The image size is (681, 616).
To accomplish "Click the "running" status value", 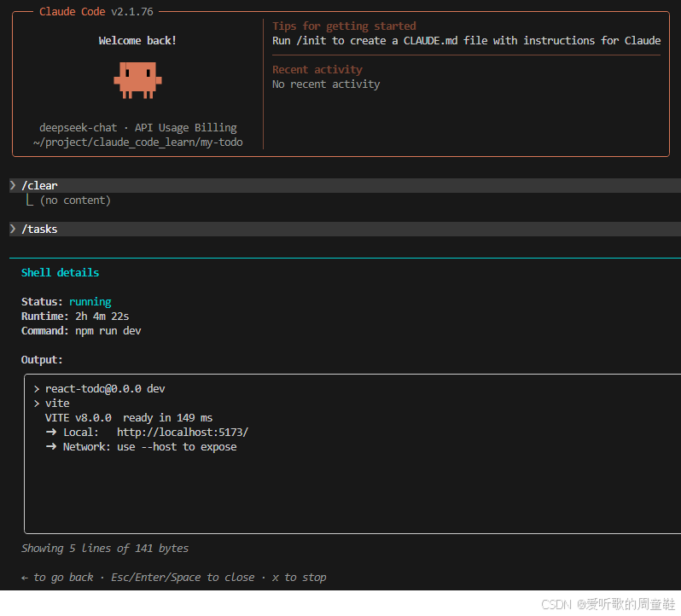I will point(90,302).
